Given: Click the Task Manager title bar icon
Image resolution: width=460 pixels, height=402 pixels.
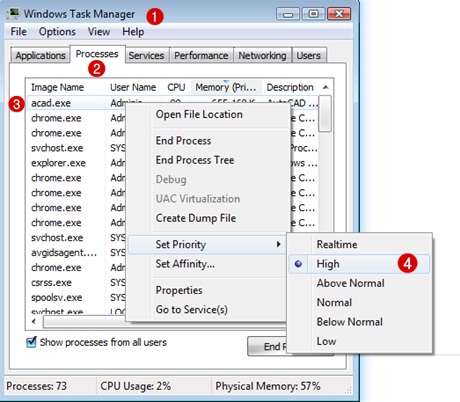Looking at the screenshot, I should (13, 14).
